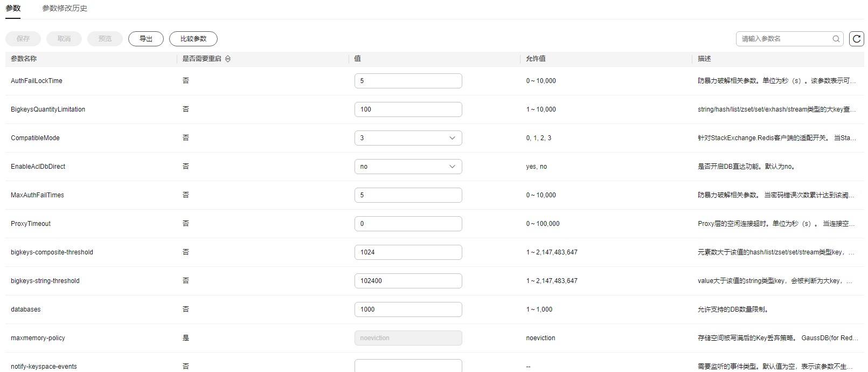Focus the parameter name search field
Image resolution: width=868 pixels, height=372 pixels.
[784, 39]
